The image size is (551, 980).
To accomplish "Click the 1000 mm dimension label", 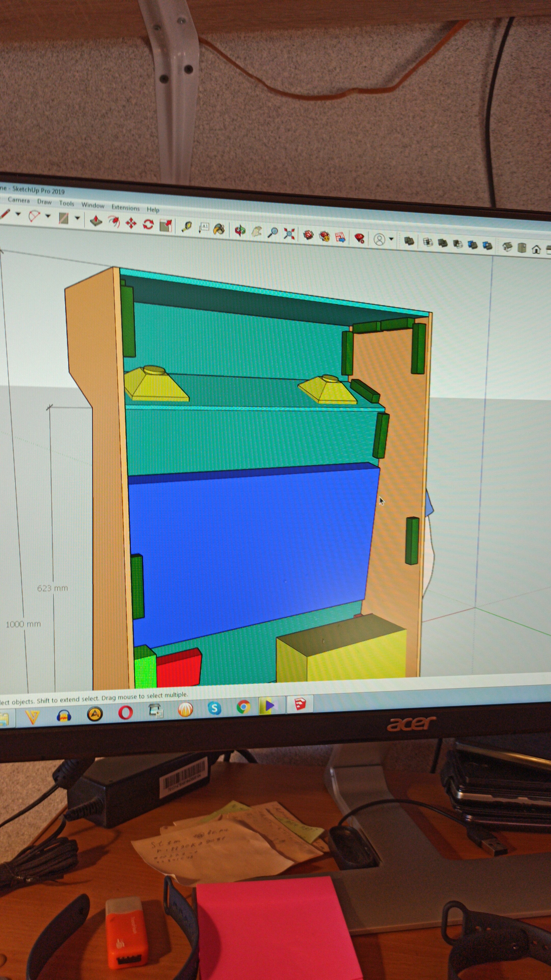I will coord(23,624).
